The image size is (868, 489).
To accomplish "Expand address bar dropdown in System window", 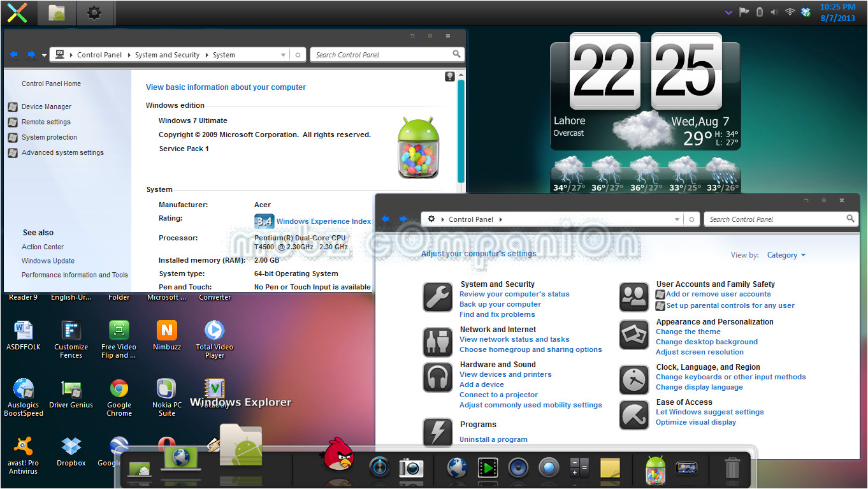I will point(283,55).
